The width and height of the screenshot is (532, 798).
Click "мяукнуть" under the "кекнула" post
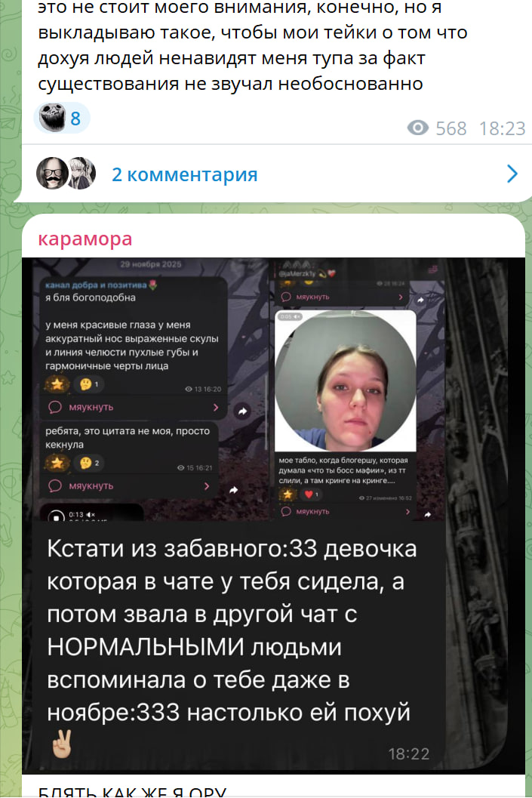point(91,486)
